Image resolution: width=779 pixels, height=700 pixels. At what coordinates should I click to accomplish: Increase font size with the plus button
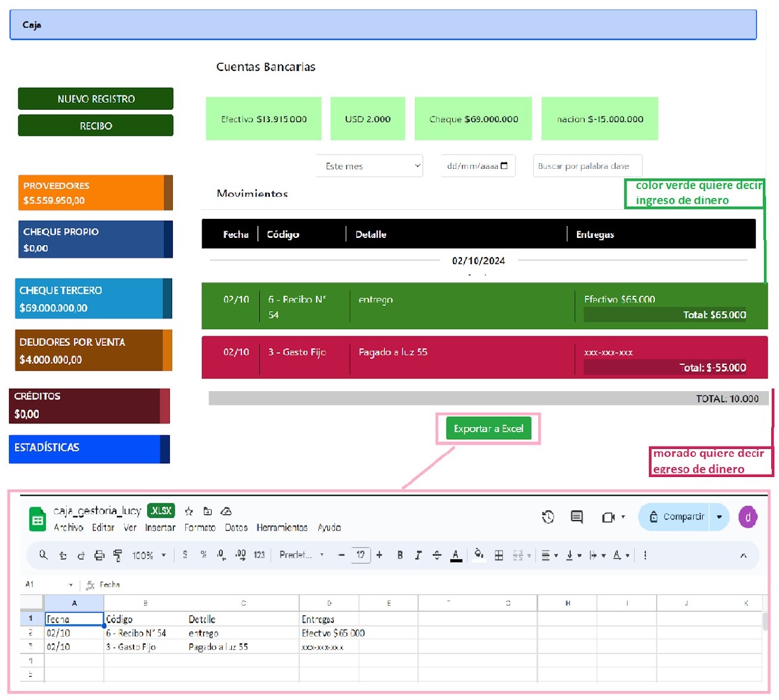pos(379,555)
